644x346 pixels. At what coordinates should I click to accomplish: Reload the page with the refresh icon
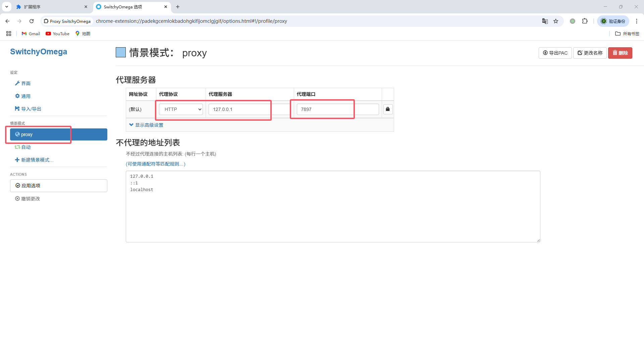pyautogui.click(x=32, y=21)
